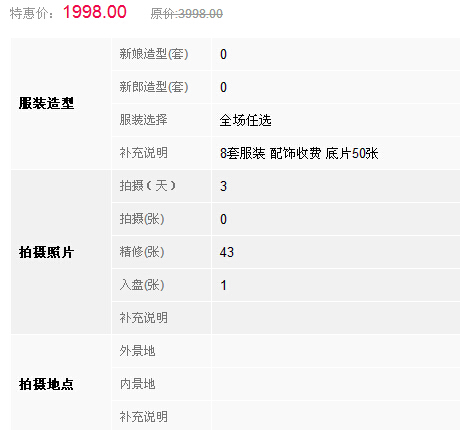
Task: Click 补充说明 under 拍摄地点 section
Action: pyautogui.click(x=144, y=417)
